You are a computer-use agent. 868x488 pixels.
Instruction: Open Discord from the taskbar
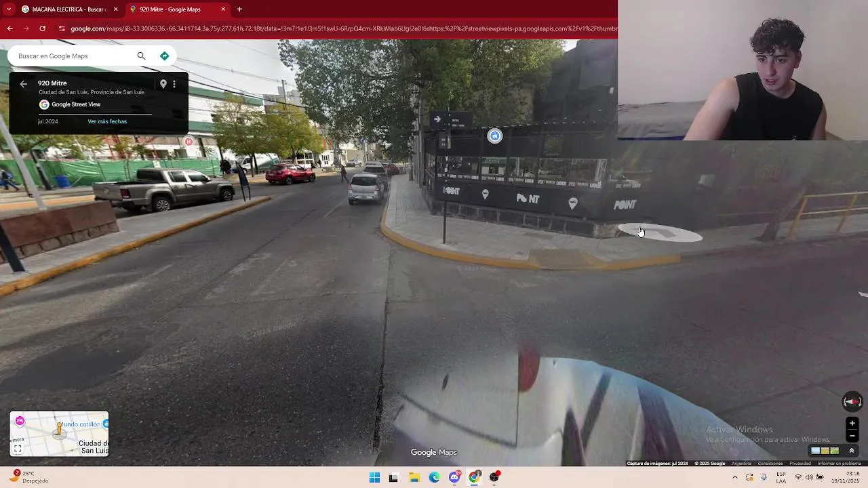454,478
